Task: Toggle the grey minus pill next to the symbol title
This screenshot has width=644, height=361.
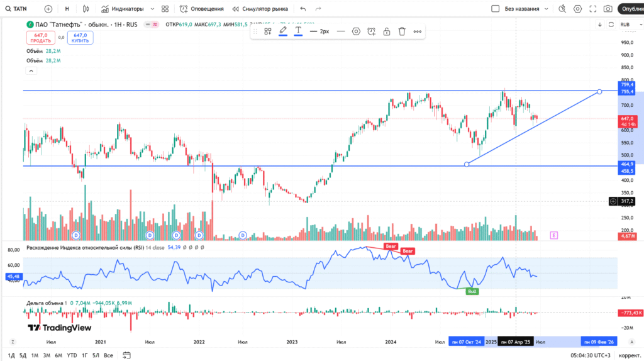Action: pyautogui.click(x=148, y=25)
